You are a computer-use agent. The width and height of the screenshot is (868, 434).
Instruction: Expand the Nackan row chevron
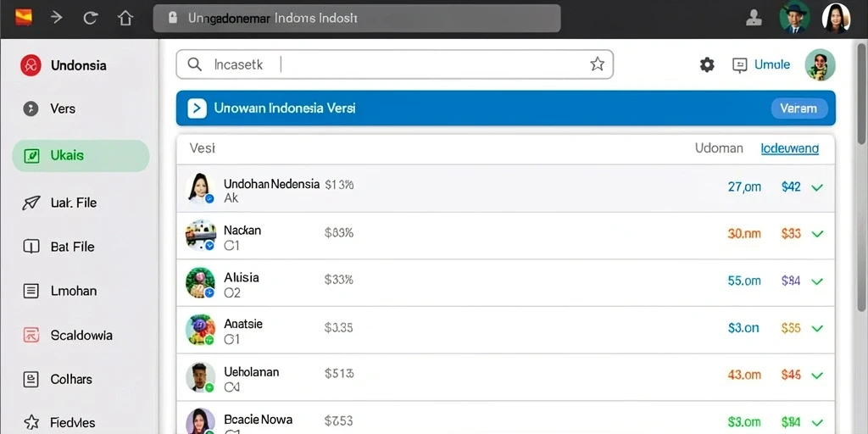816,234
